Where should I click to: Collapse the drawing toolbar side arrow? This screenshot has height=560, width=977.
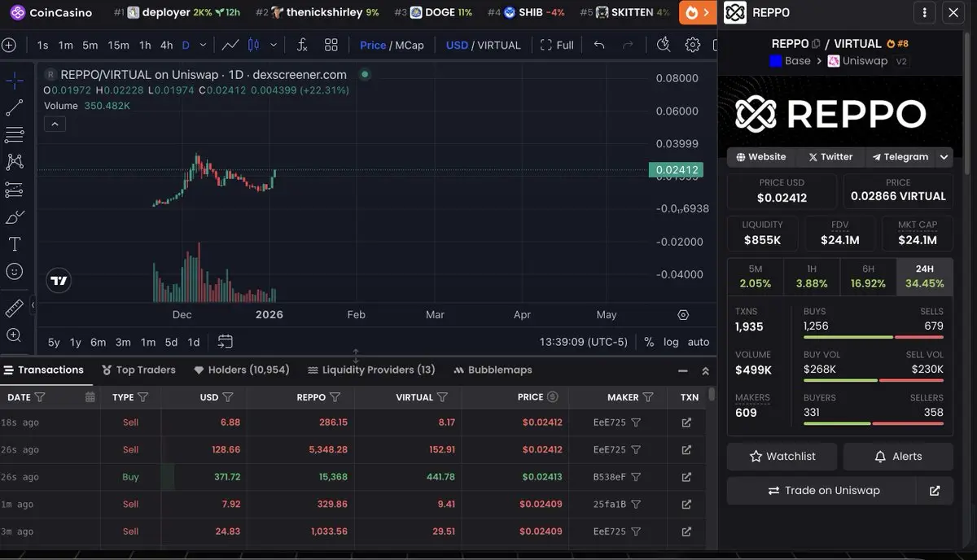click(x=33, y=305)
